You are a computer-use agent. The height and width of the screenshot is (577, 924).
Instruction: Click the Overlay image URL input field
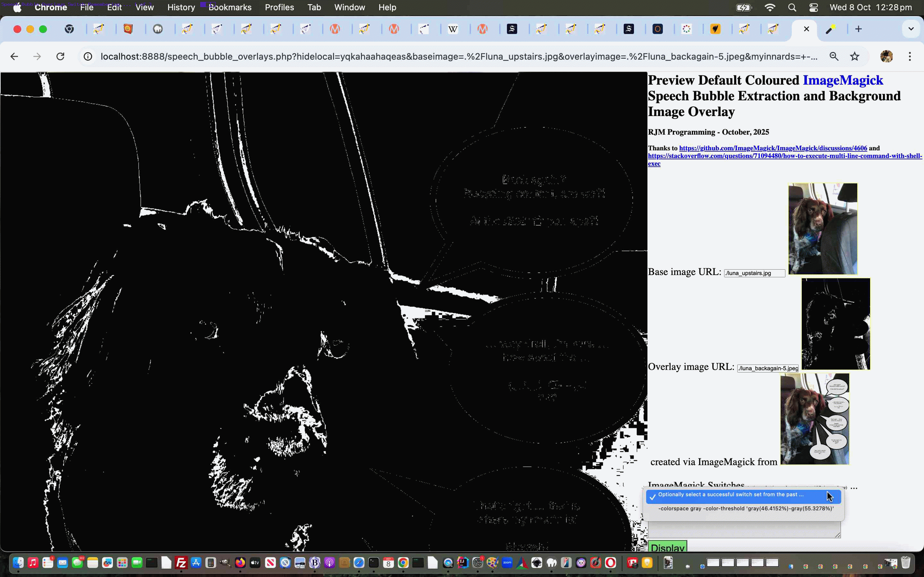pyautogui.click(x=767, y=368)
